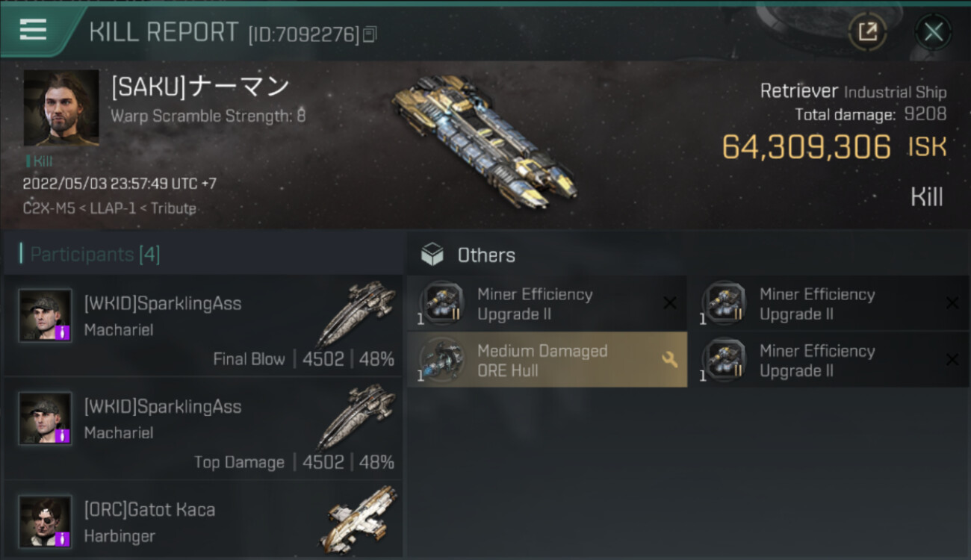Select the Participants [4] header

click(x=95, y=255)
